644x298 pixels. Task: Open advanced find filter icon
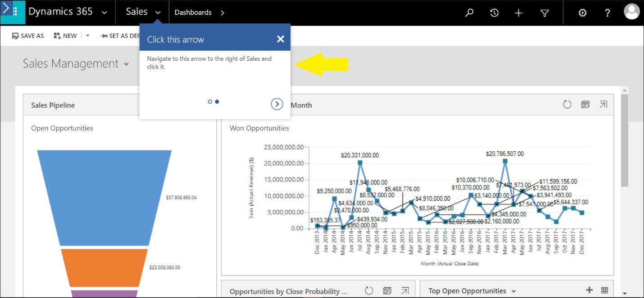[x=545, y=13]
